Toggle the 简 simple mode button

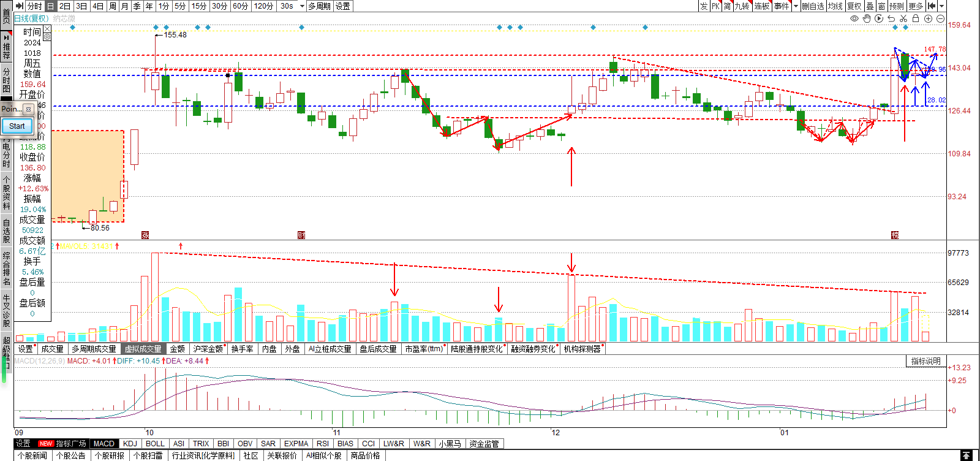pyautogui.click(x=728, y=6)
